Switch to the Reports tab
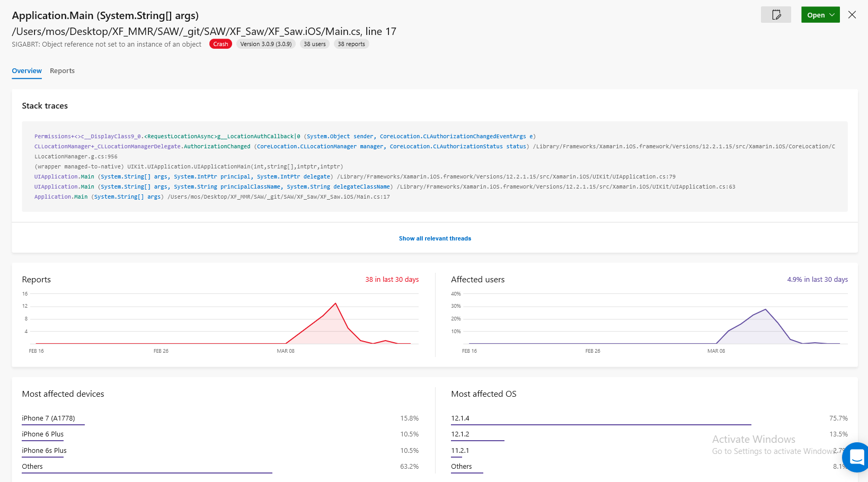The image size is (868, 482). pyautogui.click(x=62, y=70)
